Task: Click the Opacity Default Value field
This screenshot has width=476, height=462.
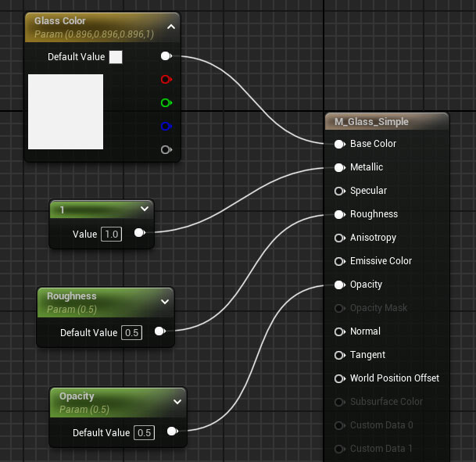Action: coord(144,432)
